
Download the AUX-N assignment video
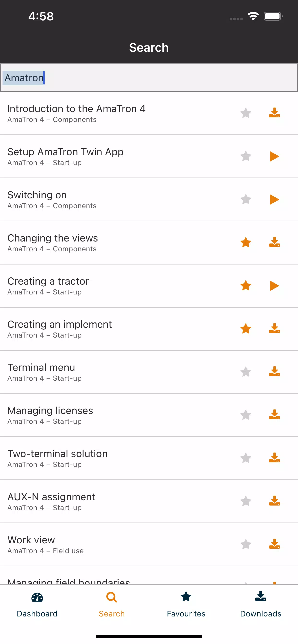click(x=274, y=501)
